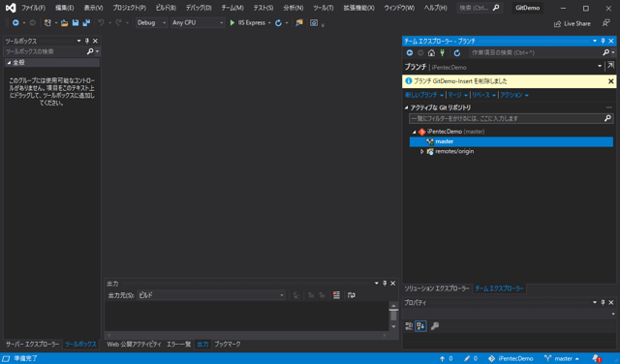
Task: Create a new project from toolbar
Action: pos(47,23)
